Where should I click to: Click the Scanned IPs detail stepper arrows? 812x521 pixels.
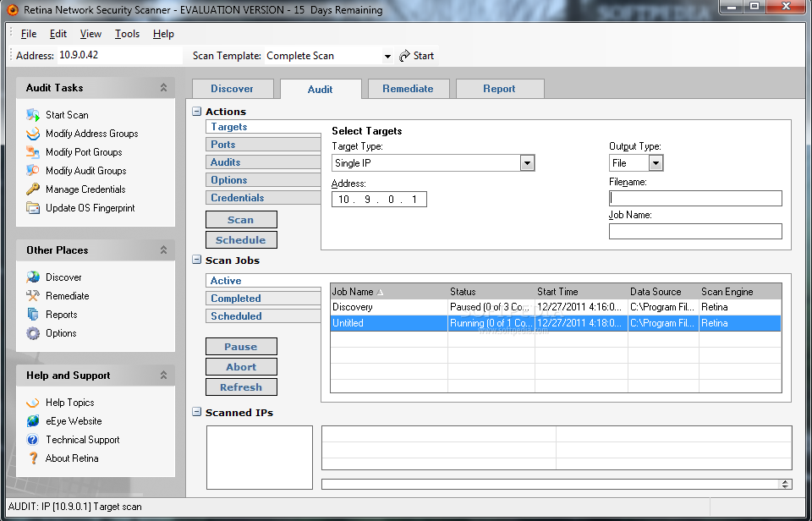[x=785, y=485]
